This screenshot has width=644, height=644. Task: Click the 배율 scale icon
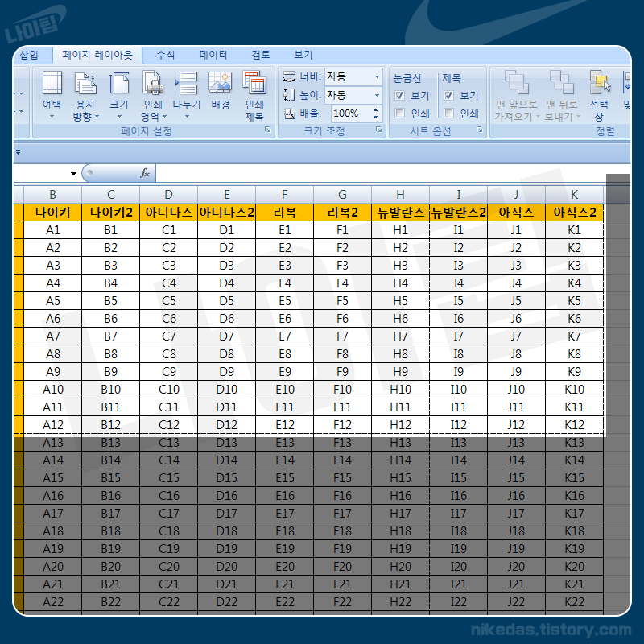coord(290,114)
